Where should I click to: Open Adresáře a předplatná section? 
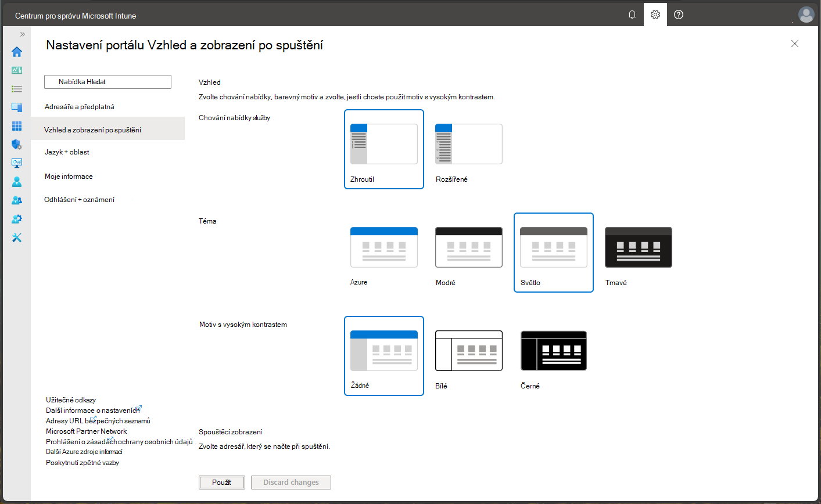coord(80,107)
